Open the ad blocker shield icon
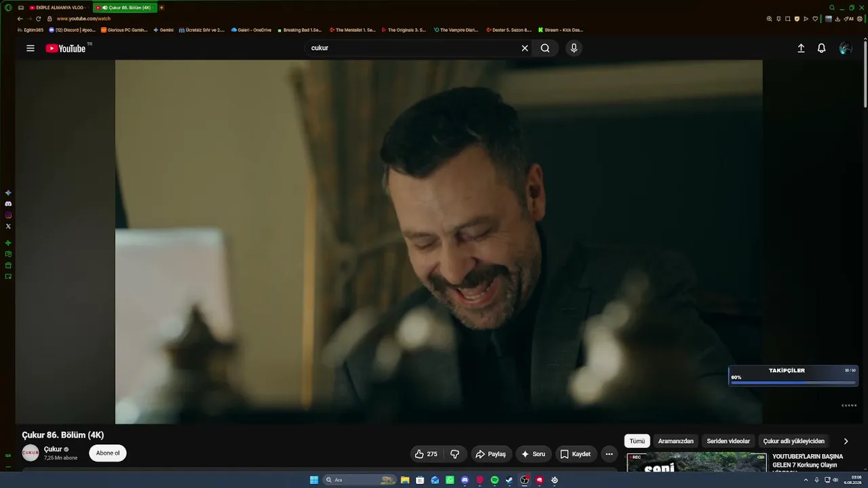Screen dimensions: 868x488 click(797, 19)
